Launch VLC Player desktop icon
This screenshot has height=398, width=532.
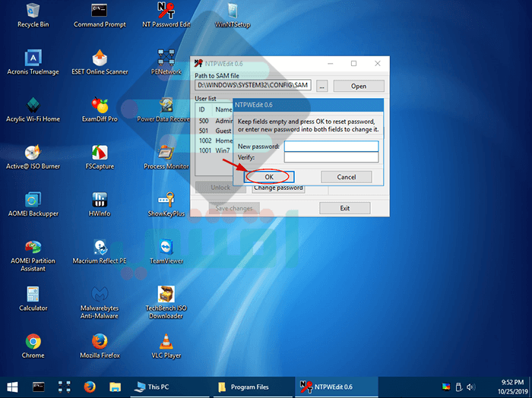pos(166,346)
